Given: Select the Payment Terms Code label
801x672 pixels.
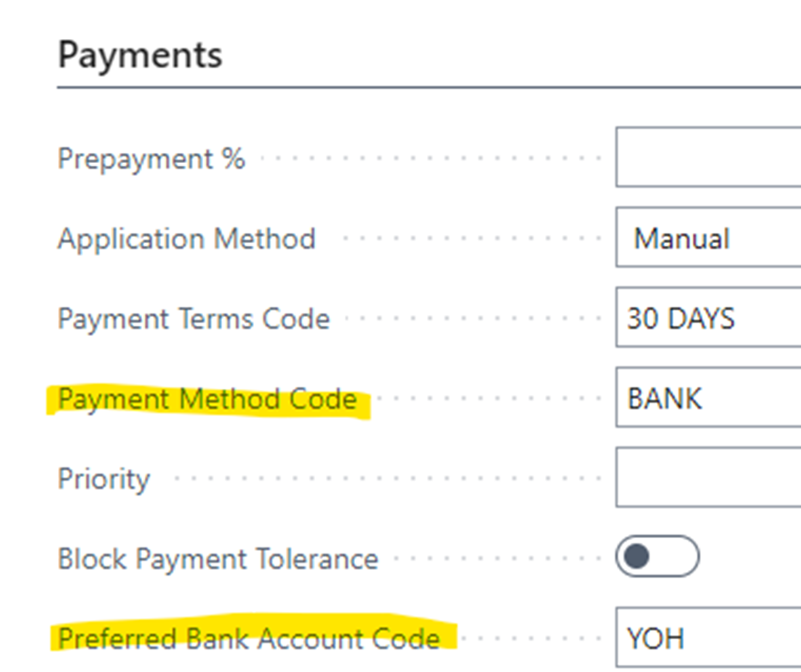Looking at the screenshot, I should click(x=193, y=319).
